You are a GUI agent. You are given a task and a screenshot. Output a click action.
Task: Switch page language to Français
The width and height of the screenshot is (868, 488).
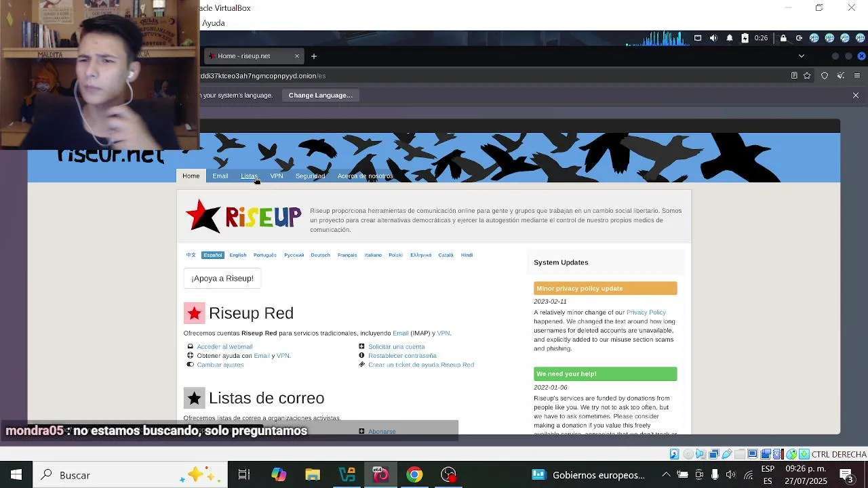[x=347, y=256]
